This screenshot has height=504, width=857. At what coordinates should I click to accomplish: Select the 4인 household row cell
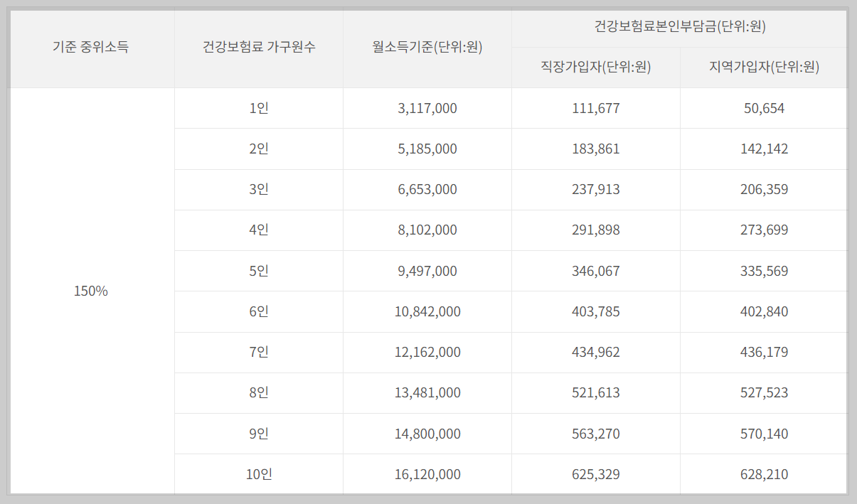click(258, 230)
